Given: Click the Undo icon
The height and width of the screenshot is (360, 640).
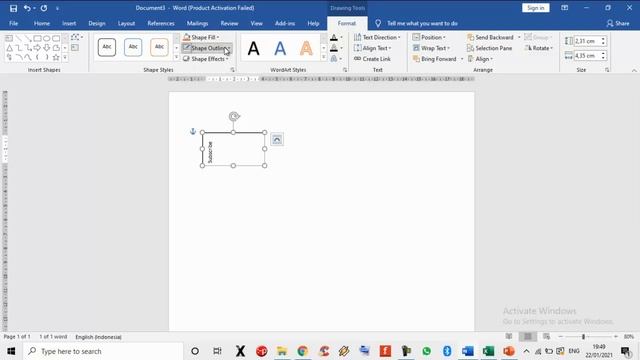Looking at the screenshot, I should [x=27, y=8].
